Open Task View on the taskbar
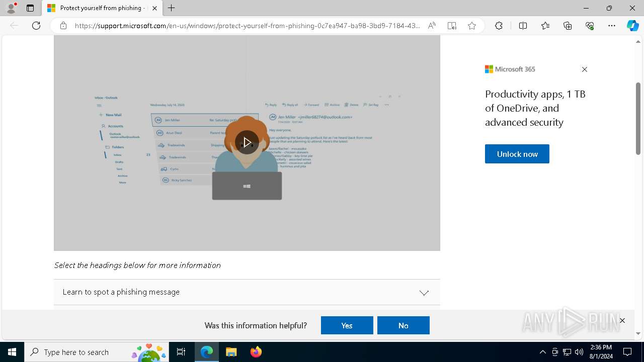Image resolution: width=644 pixels, height=362 pixels. tap(181, 352)
